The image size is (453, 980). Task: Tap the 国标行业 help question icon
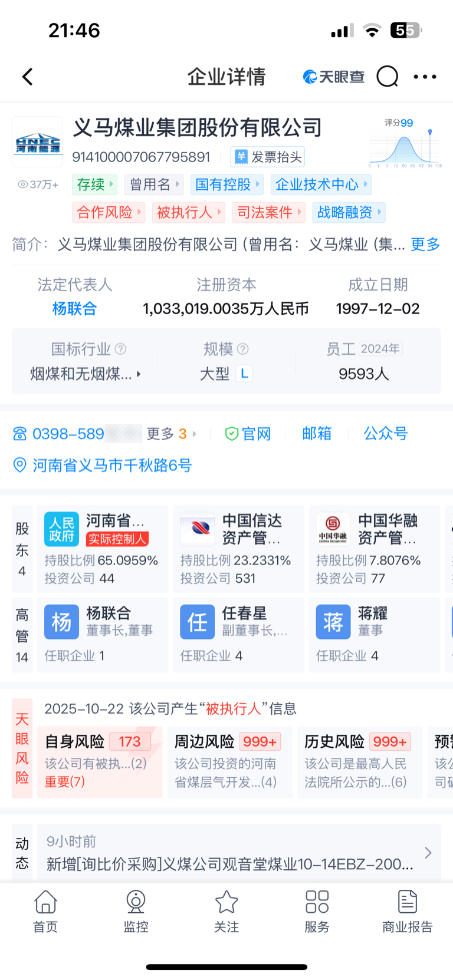pos(120,349)
